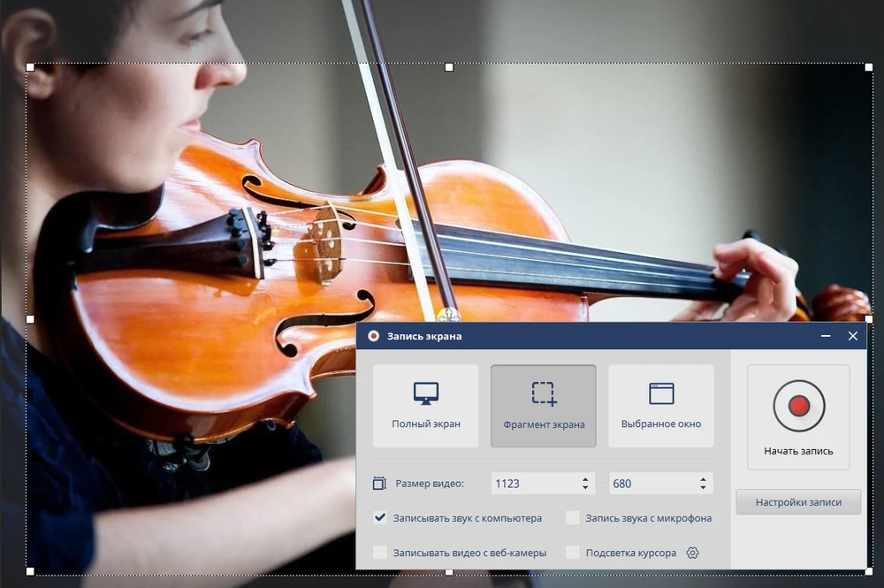884x588 pixels.
Task: Enable Записывать видео с веб-камеры checkbox
Action: tap(380, 553)
